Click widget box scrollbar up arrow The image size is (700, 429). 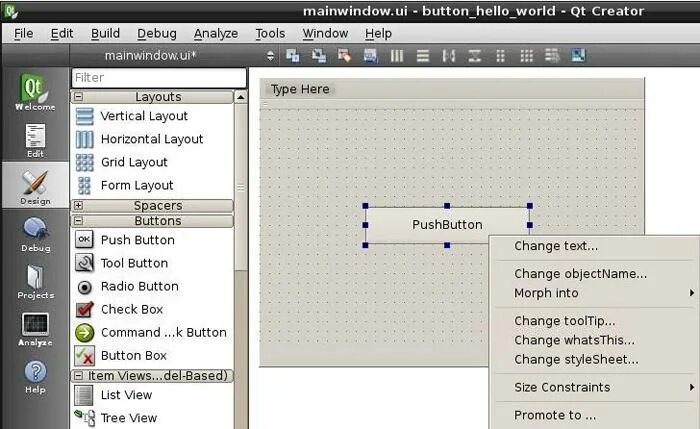coord(241,97)
